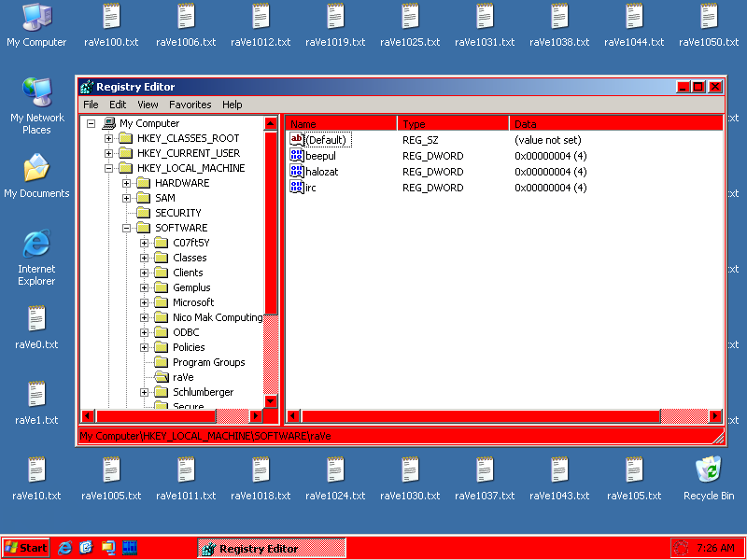Image resolution: width=747 pixels, height=560 pixels.
Task: Select the Classes folder icon
Action: 162,258
